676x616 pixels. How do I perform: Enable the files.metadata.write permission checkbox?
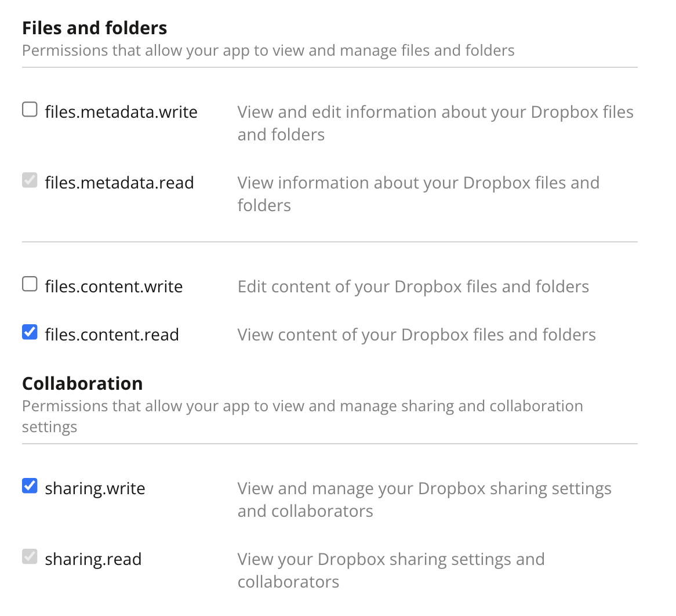29,109
